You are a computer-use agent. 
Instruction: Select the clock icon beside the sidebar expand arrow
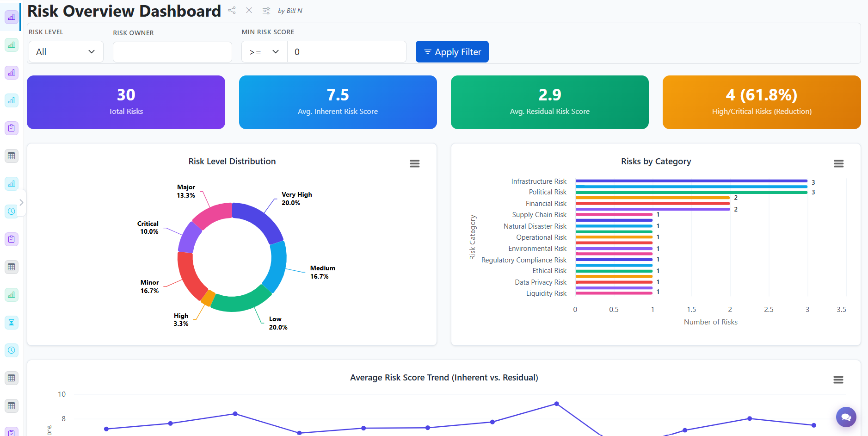click(12, 212)
